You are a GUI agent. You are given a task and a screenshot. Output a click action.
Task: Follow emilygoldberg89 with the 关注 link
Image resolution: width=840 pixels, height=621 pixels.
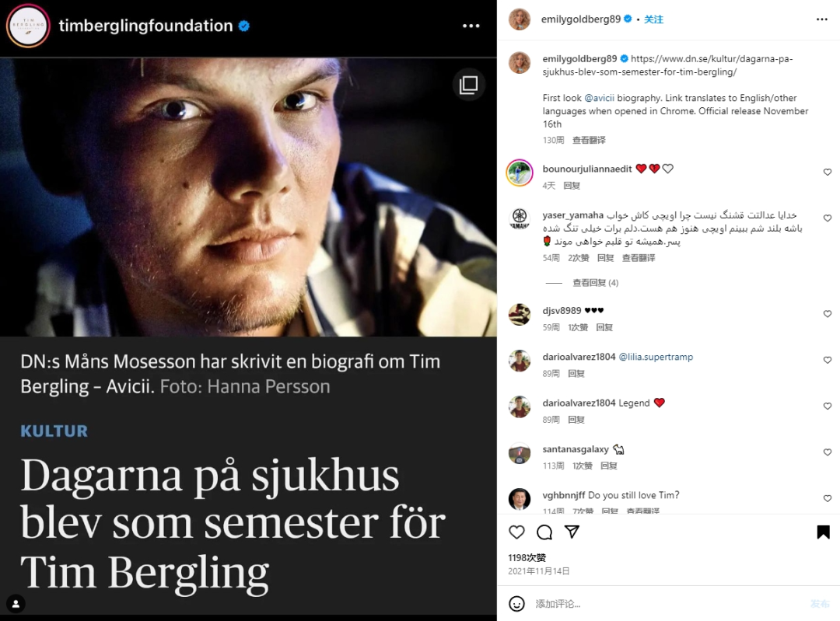pyautogui.click(x=653, y=19)
